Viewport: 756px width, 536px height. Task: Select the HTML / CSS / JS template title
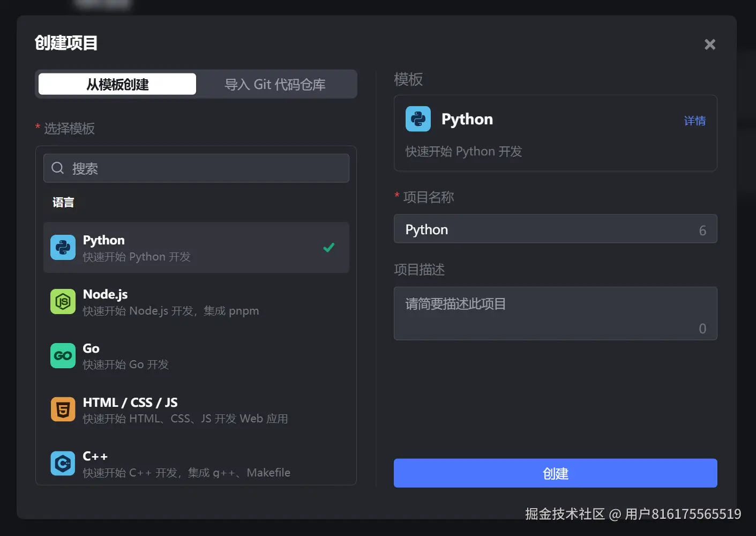tap(130, 403)
